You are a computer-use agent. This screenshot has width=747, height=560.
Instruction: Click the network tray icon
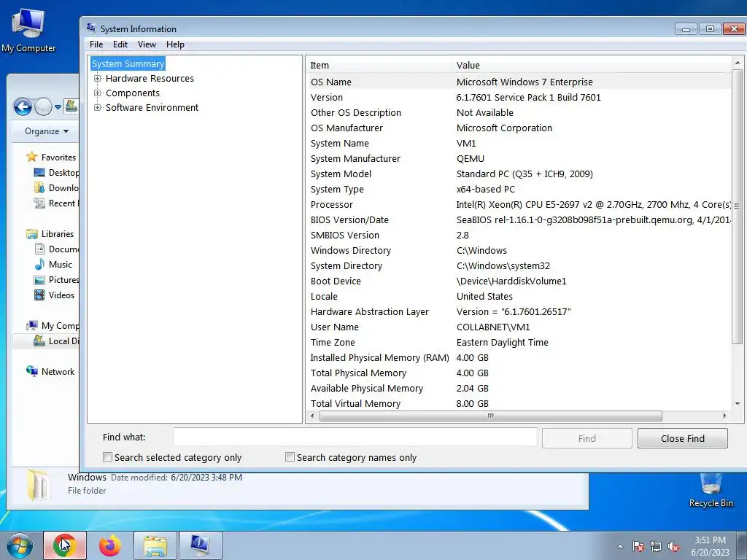point(656,547)
